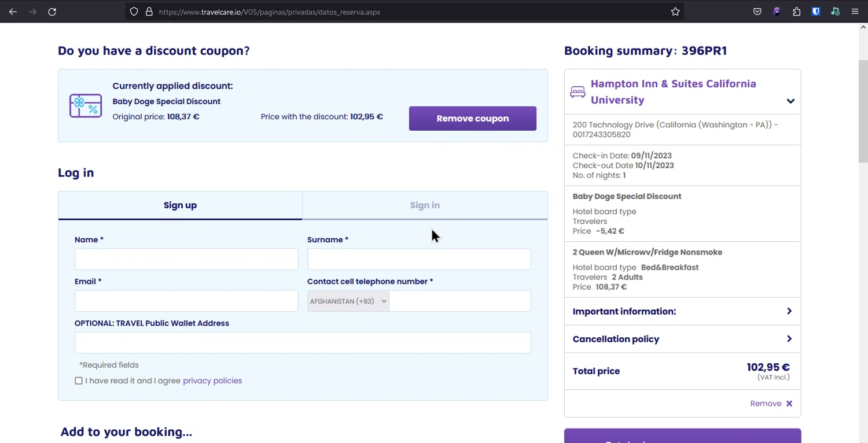Click the cell telephone number field
Image resolution: width=868 pixels, height=443 pixels.
460,301
